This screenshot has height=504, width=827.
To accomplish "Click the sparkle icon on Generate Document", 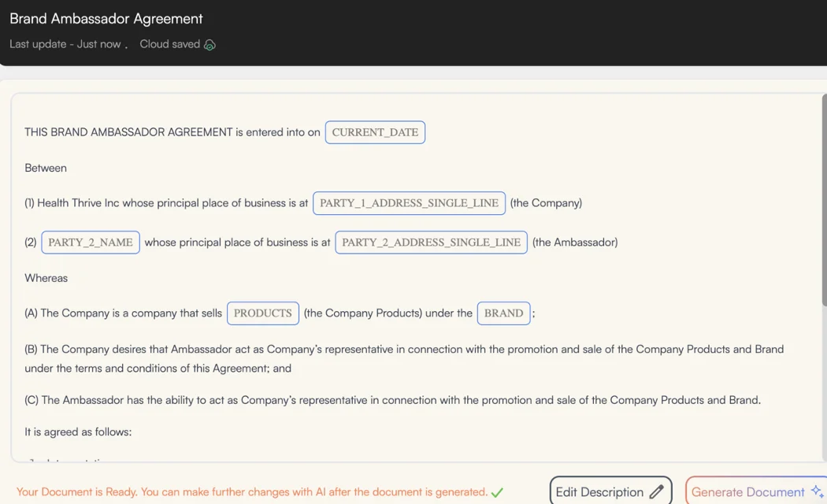I will 817,491.
